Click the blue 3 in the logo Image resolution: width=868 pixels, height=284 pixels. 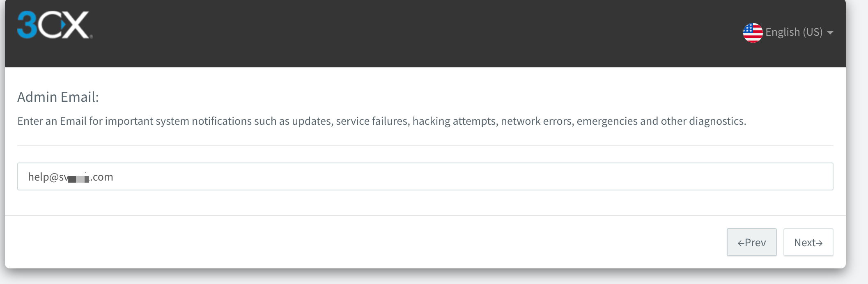[x=27, y=25]
